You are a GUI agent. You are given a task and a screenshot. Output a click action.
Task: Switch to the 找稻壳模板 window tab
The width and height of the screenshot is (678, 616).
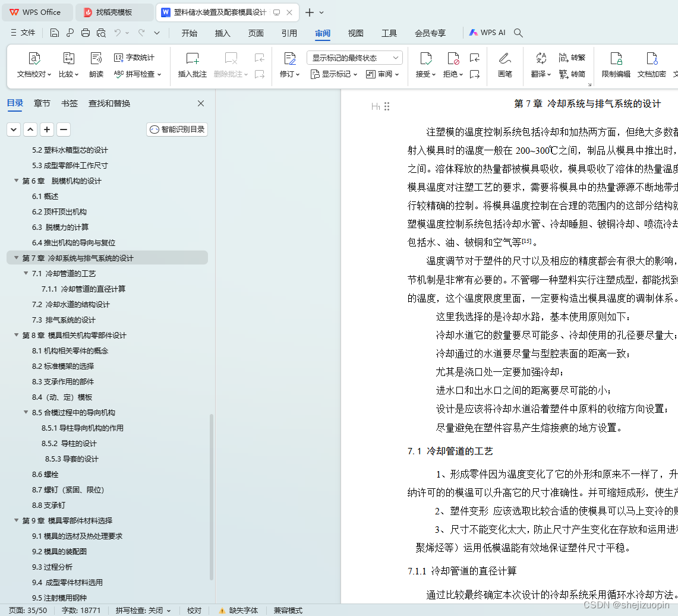click(x=114, y=12)
